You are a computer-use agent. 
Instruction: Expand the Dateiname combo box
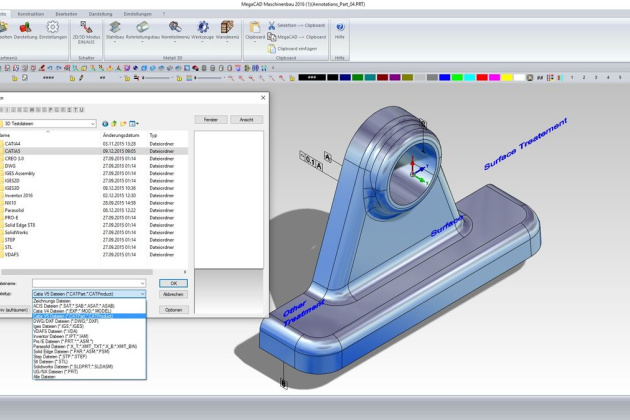[142, 284]
